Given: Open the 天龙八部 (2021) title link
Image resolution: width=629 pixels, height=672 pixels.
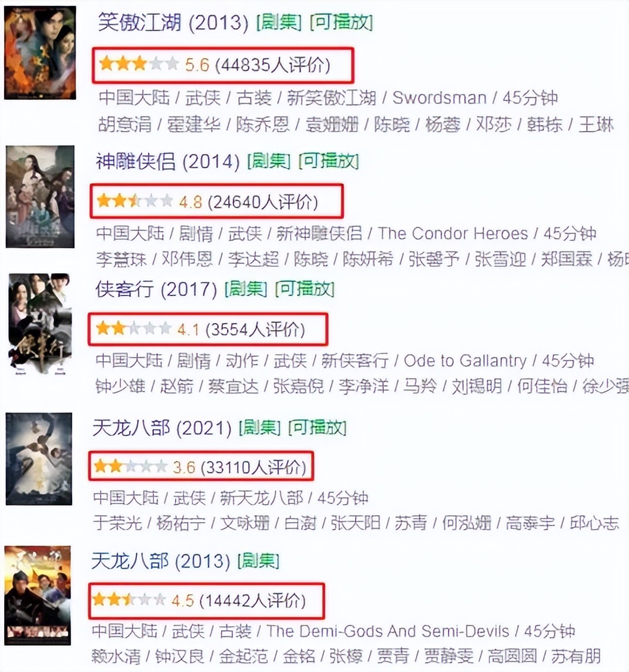Looking at the screenshot, I should tap(162, 428).
